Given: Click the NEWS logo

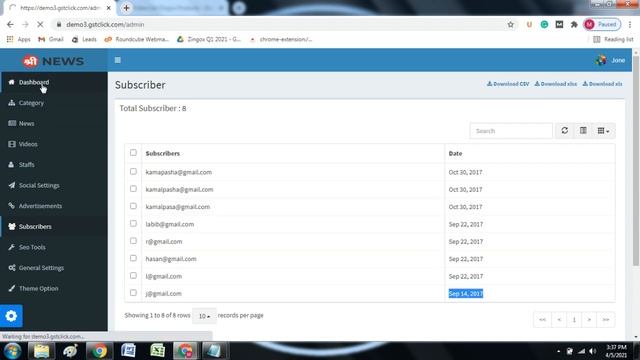Looking at the screenshot, I should click(x=53, y=61).
